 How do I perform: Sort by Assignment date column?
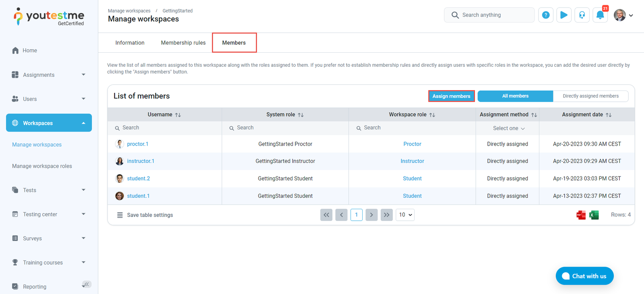tap(609, 115)
